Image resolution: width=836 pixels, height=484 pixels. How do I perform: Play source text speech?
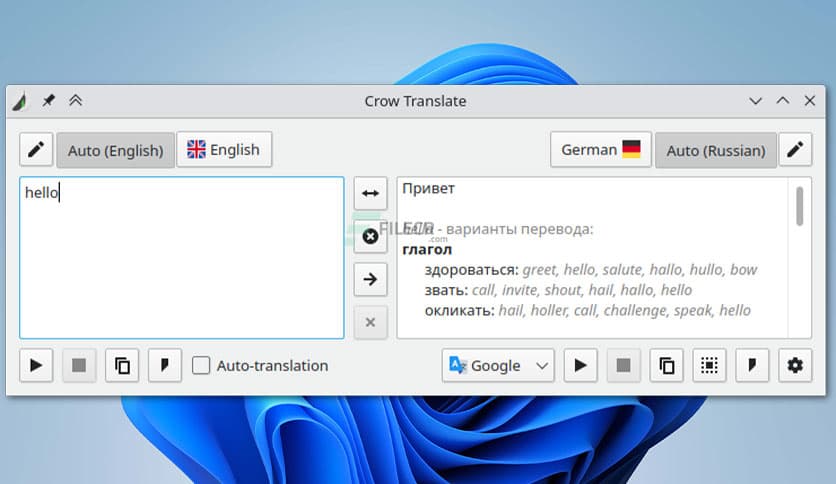(36, 365)
